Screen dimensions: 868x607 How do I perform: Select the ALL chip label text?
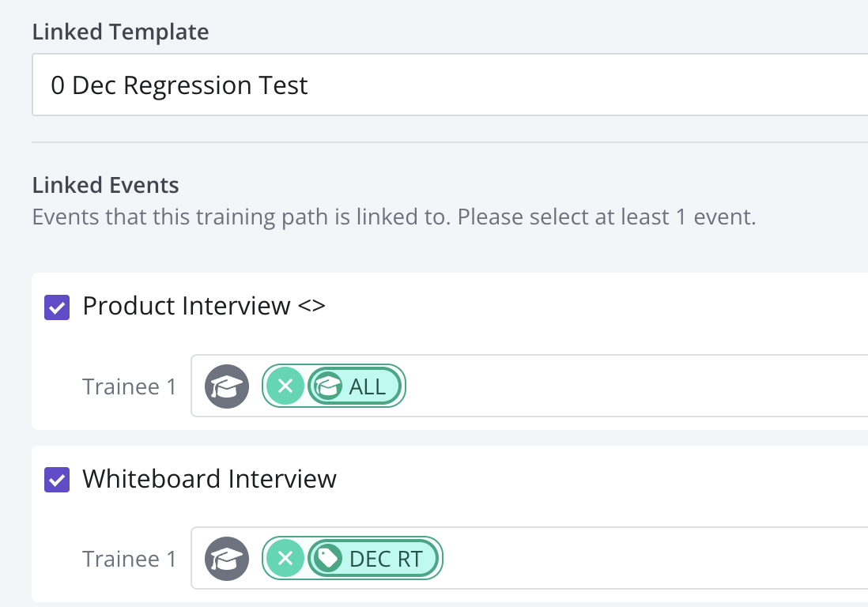pos(368,386)
